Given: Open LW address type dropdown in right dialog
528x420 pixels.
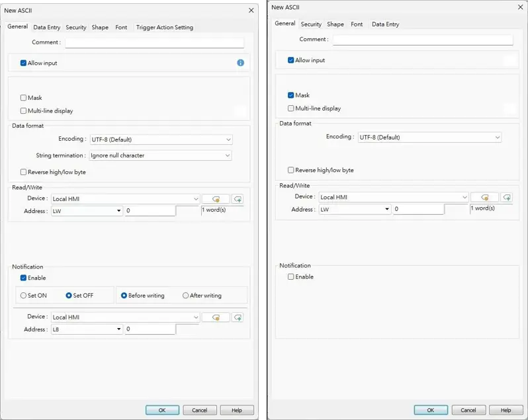Looking at the screenshot, I should (x=355, y=209).
